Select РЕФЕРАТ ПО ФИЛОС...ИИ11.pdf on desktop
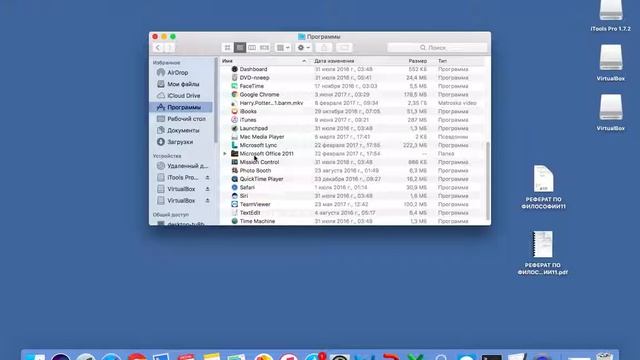This screenshot has height=360, width=640. pos(543,253)
